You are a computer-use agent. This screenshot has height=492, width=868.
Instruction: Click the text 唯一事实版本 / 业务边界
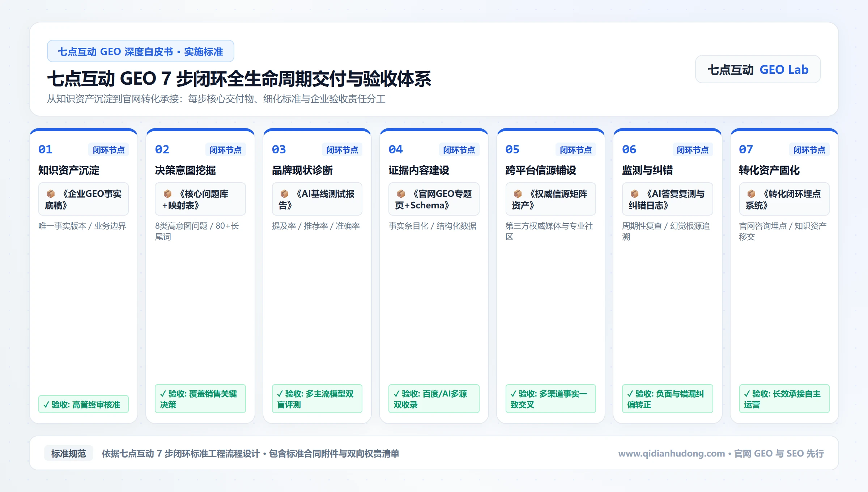point(82,226)
